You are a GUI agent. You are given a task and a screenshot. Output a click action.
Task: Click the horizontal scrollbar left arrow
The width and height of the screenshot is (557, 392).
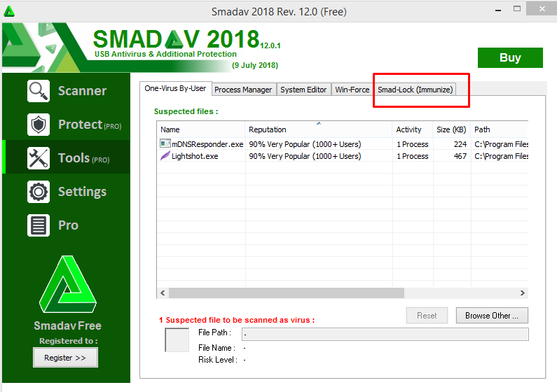tap(163, 293)
